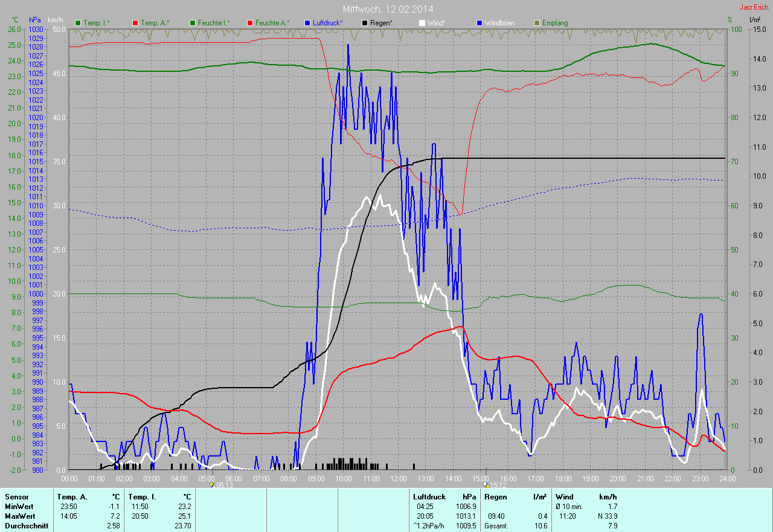Click the MaxWert row label

point(20,516)
